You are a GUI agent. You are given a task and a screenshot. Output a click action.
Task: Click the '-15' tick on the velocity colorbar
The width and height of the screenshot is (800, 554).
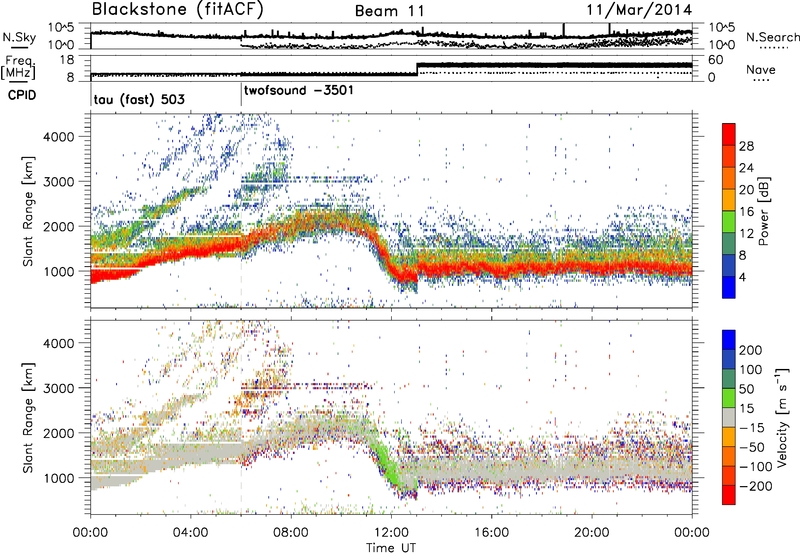coord(752,428)
